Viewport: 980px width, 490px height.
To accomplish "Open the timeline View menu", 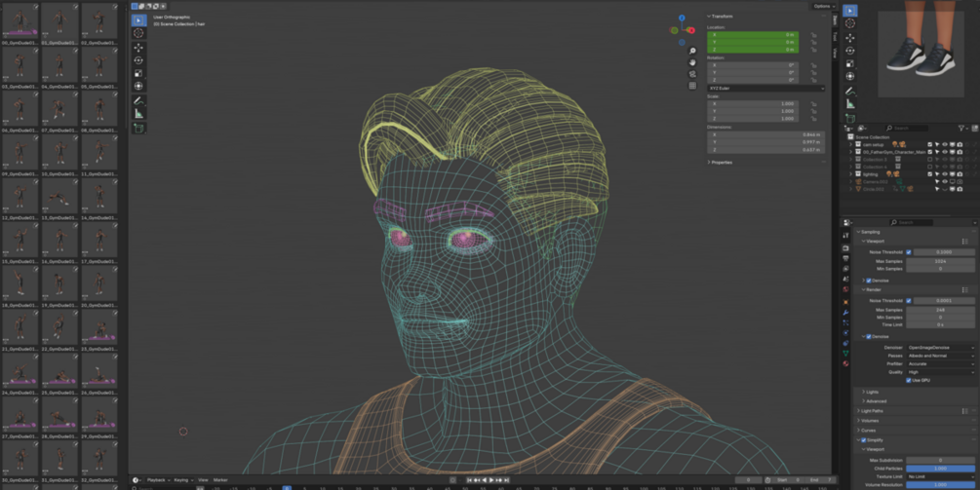I will (203, 480).
